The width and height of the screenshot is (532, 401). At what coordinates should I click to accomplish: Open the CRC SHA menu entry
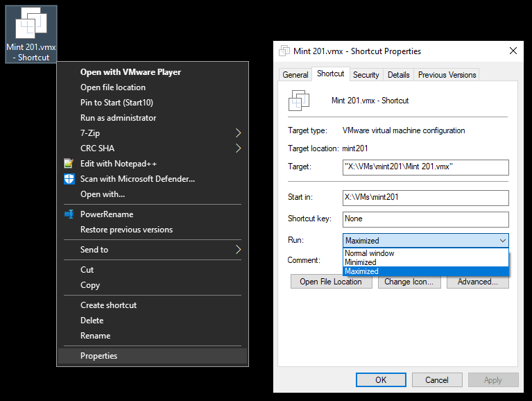153,148
